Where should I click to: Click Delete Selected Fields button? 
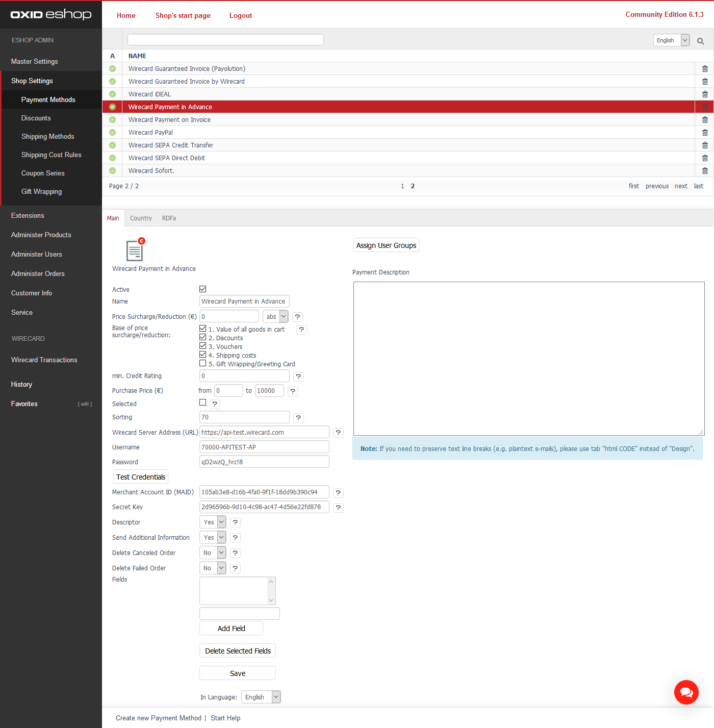[x=238, y=651]
